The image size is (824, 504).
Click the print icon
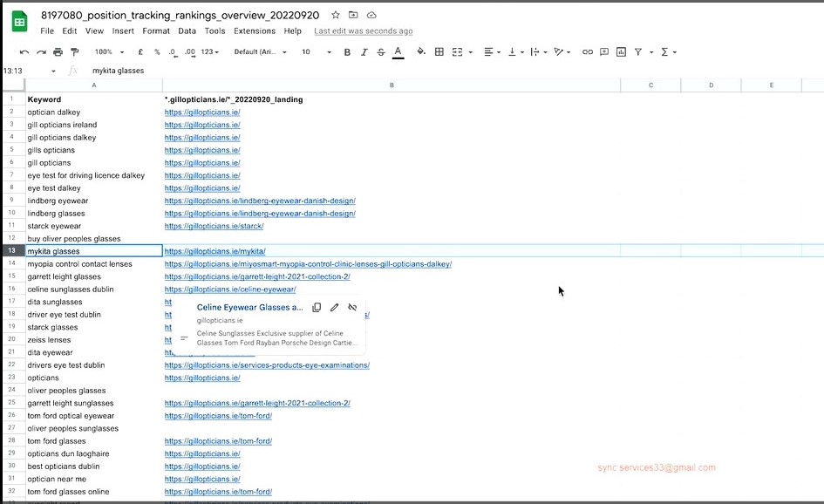(x=58, y=52)
